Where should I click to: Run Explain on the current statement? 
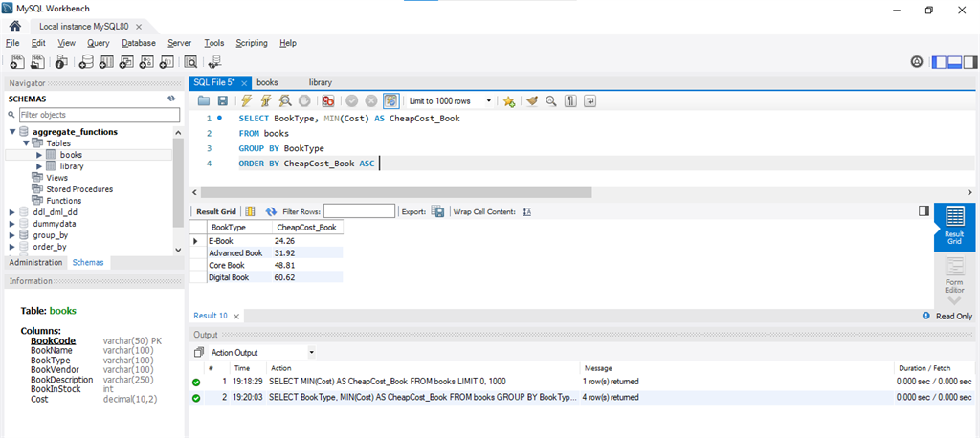tap(285, 100)
